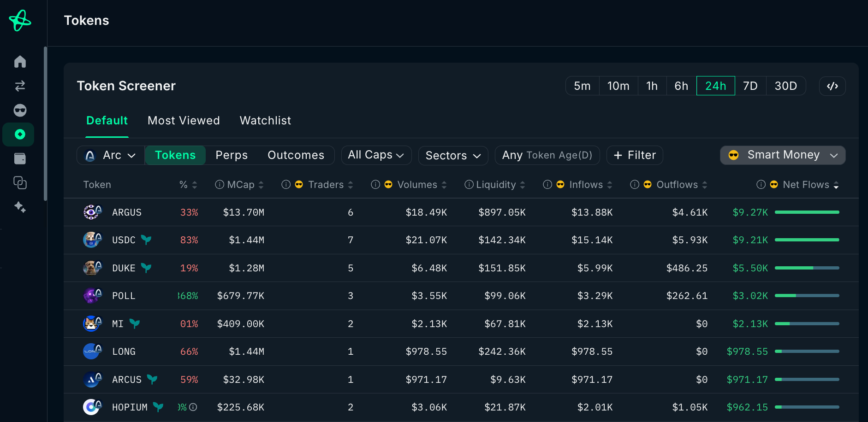The width and height of the screenshot is (868, 422).
Task: Select the Perps segment
Action: 232,155
